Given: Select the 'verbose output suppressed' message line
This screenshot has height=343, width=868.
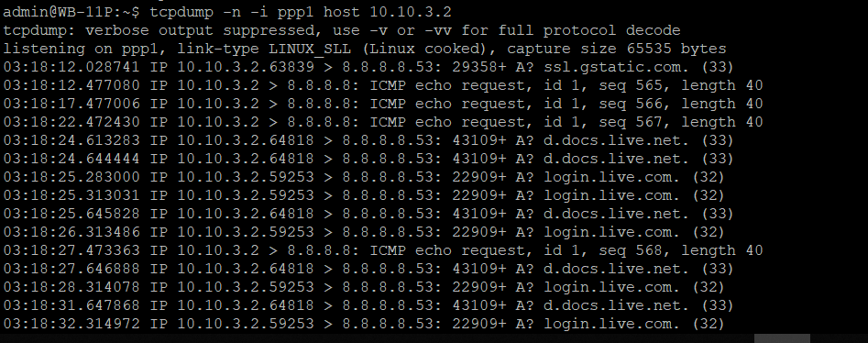Looking at the screenshot, I should click(342, 30).
